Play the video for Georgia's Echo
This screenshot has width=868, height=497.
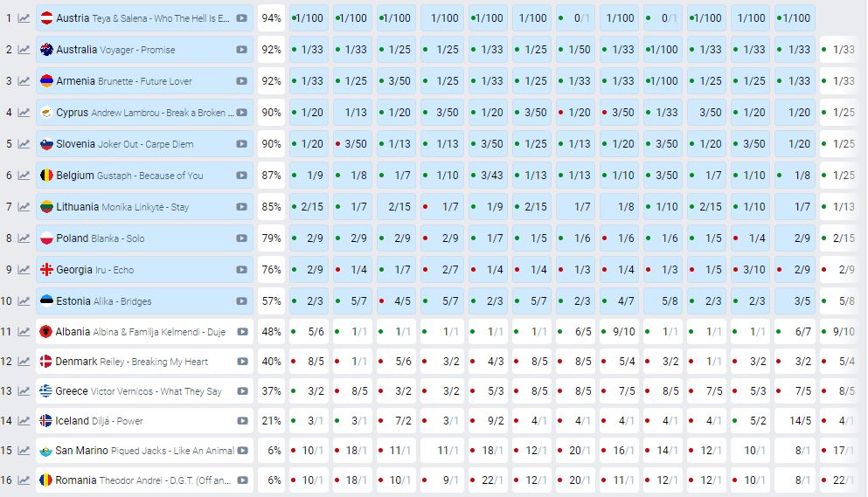point(242,270)
